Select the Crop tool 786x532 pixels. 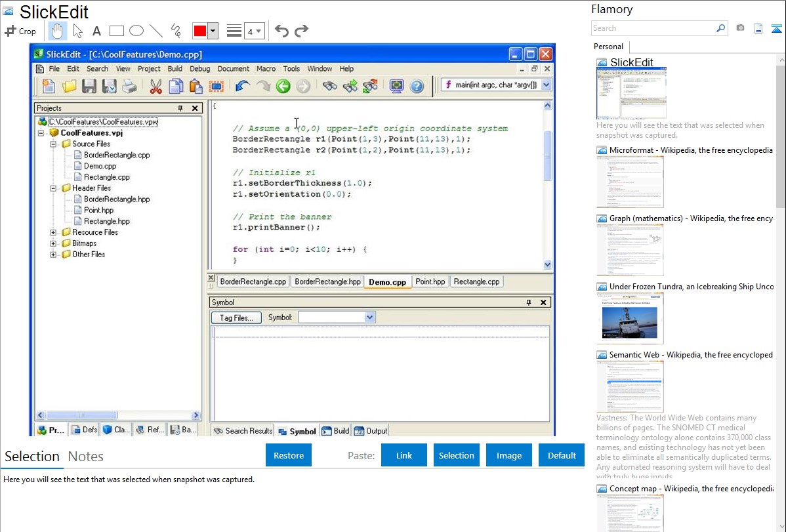point(20,31)
